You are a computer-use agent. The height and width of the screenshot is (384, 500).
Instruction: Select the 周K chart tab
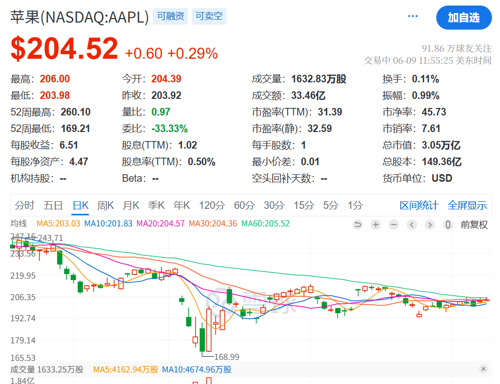105,205
